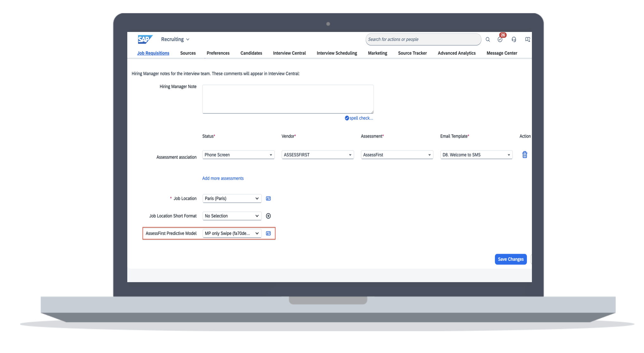This screenshot has width=644, height=353.
Task: Click the Add more assessments link
Action: pos(223,178)
